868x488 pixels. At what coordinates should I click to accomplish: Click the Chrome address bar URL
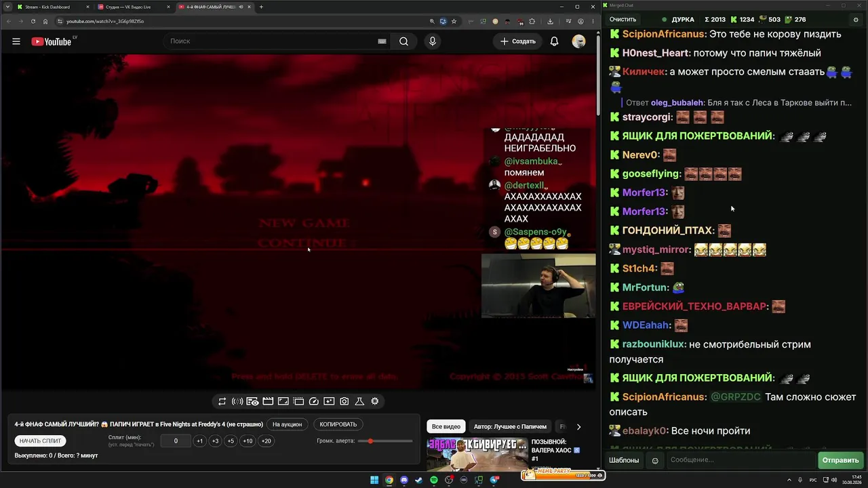105,21
